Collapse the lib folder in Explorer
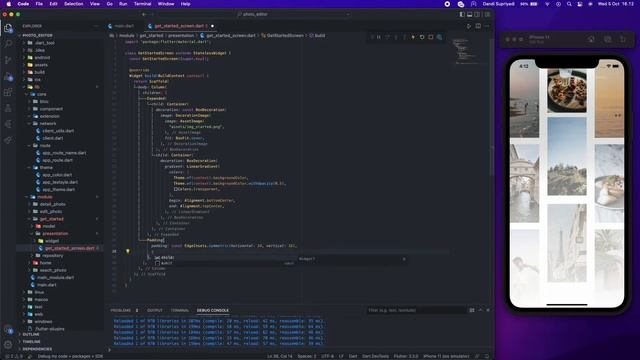The height and width of the screenshot is (360, 640). (37, 87)
